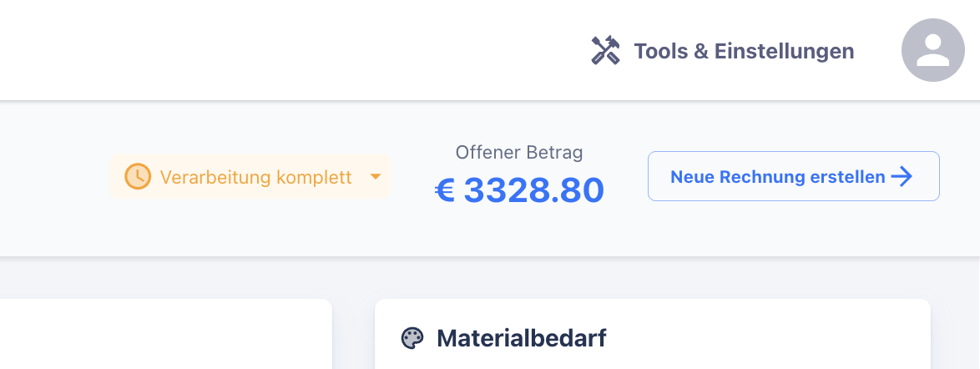Select the Materialbedarf heading
This screenshot has width=980, height=369.
(521, 338)
